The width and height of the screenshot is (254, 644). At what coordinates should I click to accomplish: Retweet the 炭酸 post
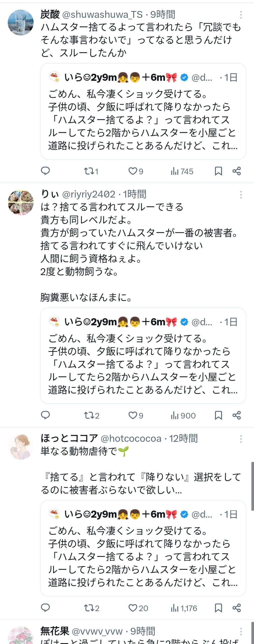(91, 171)
